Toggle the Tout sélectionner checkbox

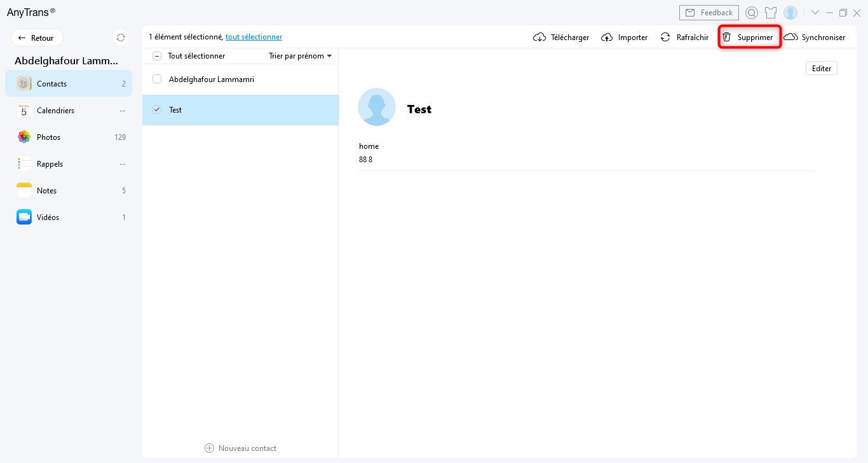pyautogui.click(x=157, y=56)
